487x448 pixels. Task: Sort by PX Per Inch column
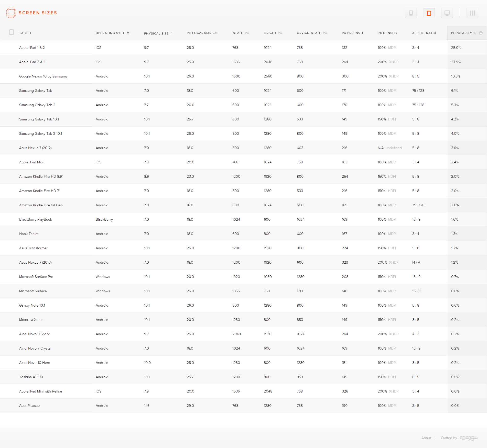[x=352, y=33]
